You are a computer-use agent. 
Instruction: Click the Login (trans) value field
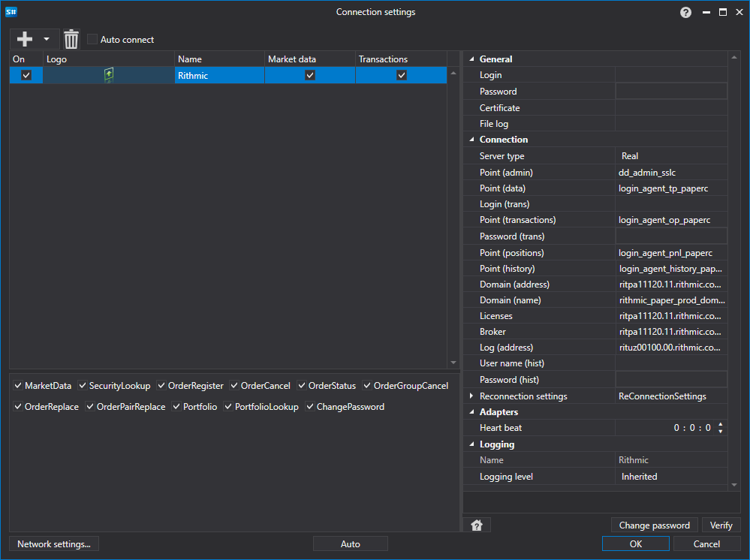click(x=671, y=204)
